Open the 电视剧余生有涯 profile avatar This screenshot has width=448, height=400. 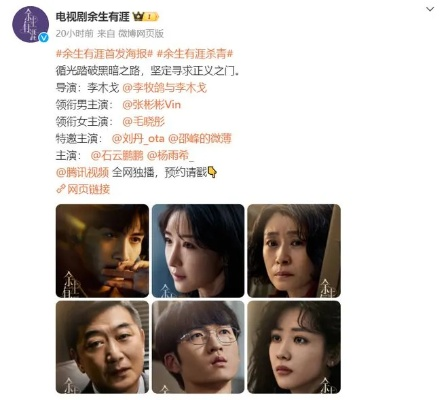pyautogui.click(x=30, y=24)
